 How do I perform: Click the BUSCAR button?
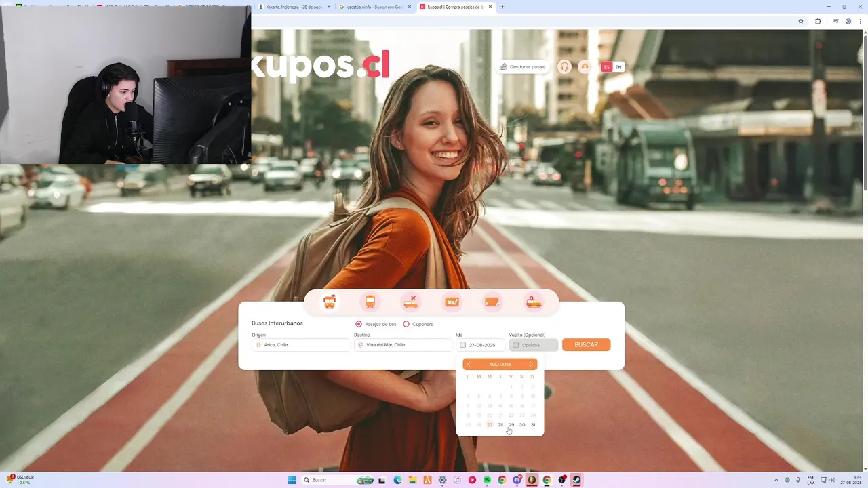[x=586, y=345]
